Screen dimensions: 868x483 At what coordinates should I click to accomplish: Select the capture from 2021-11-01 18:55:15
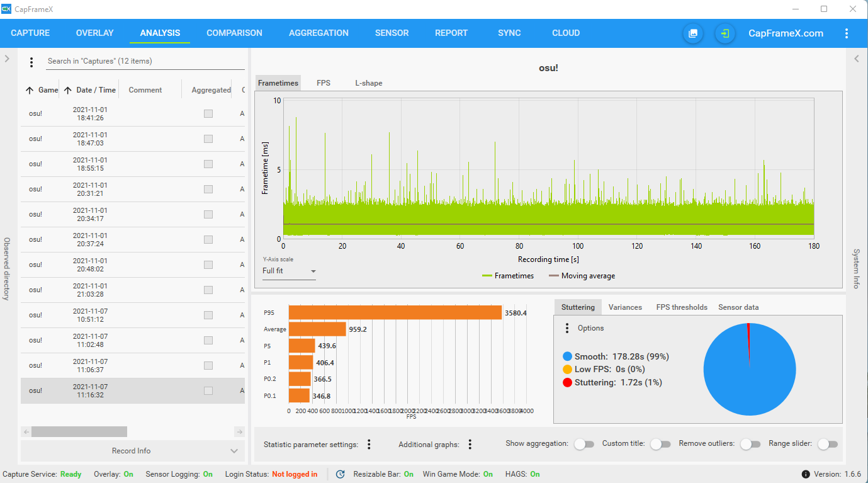pos(133,164)
